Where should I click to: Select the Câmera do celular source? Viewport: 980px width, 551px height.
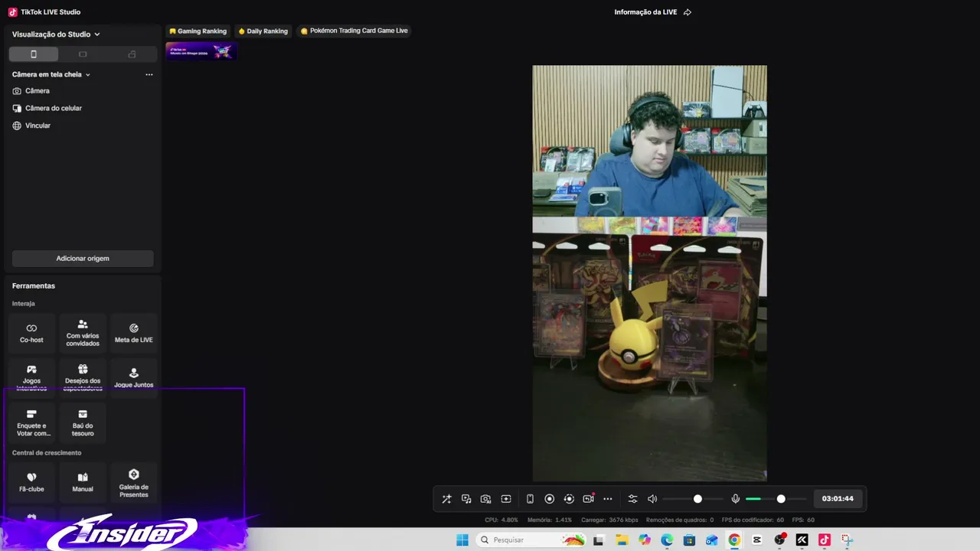(x=47, y=108)
